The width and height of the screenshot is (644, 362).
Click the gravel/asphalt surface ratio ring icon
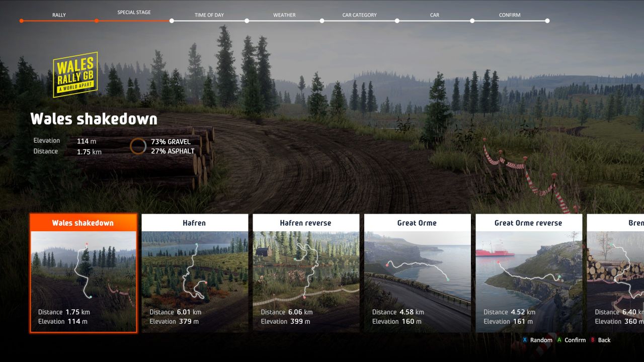point(138,146)
